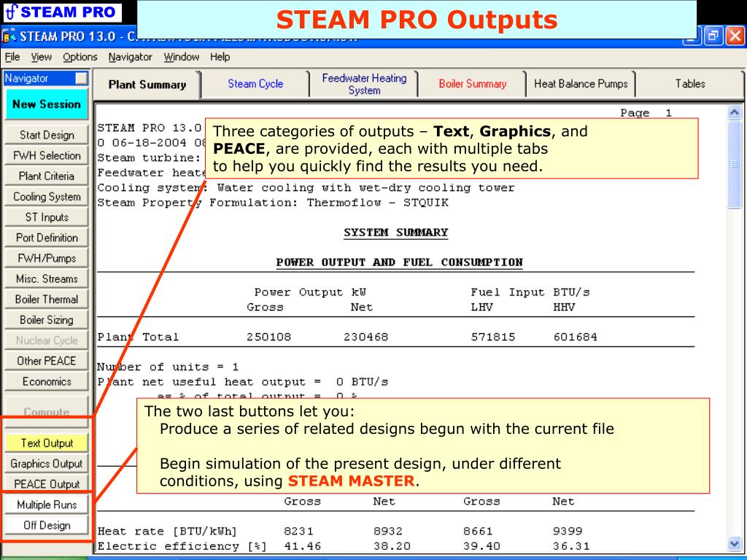Open Boiler Thermal inputs
This screenshot has height=560, width=747.
point(47,299)
